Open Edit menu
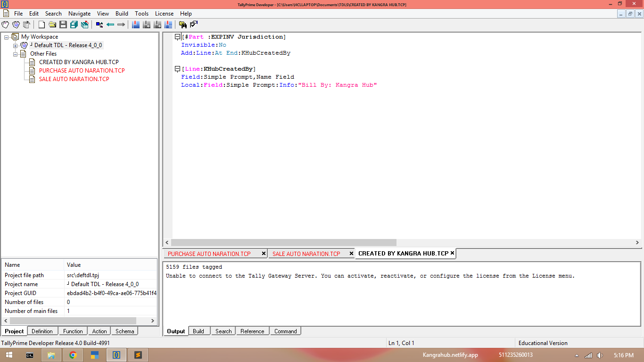644x362 pixels. [34, 14]
